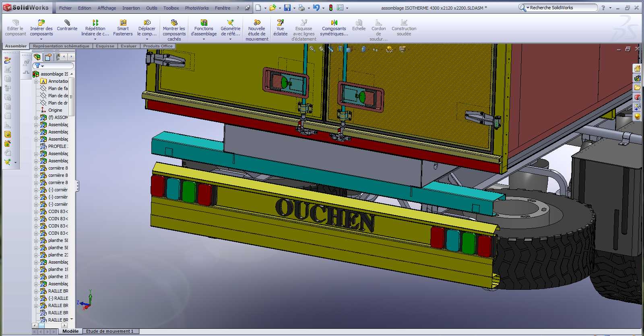
Task: Open the Outils menu
Action: click(x=152, y=8)
